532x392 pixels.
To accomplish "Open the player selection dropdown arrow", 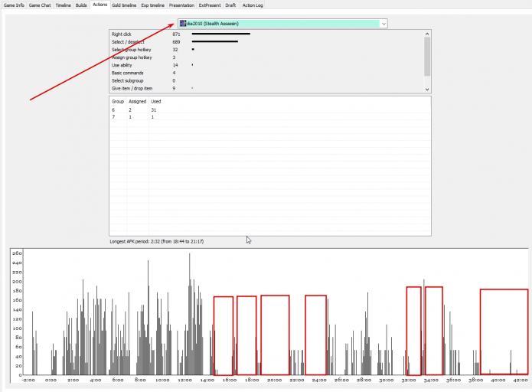I will pos(383,24).
